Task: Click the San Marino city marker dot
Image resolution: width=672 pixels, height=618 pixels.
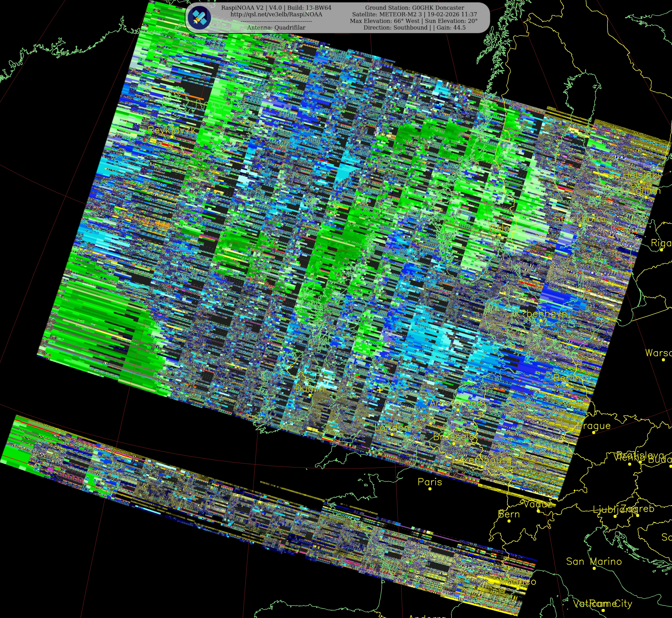Action: (594, 568)
